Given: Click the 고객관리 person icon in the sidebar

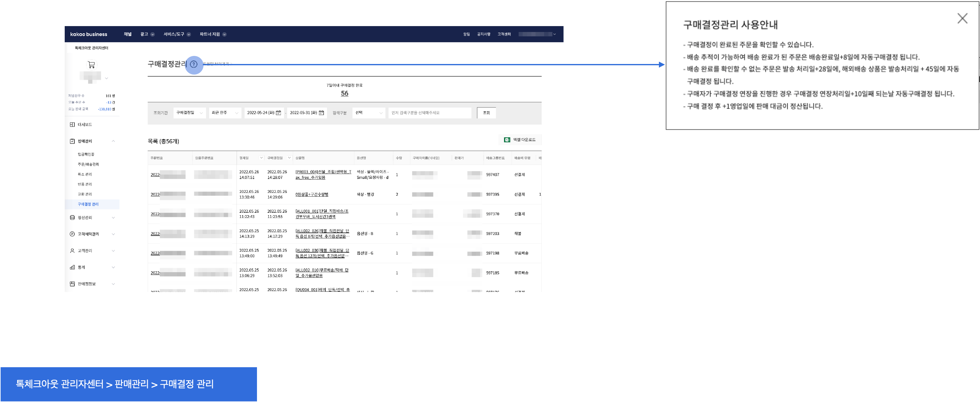Looking at the screenshot, I should [72, 251].
